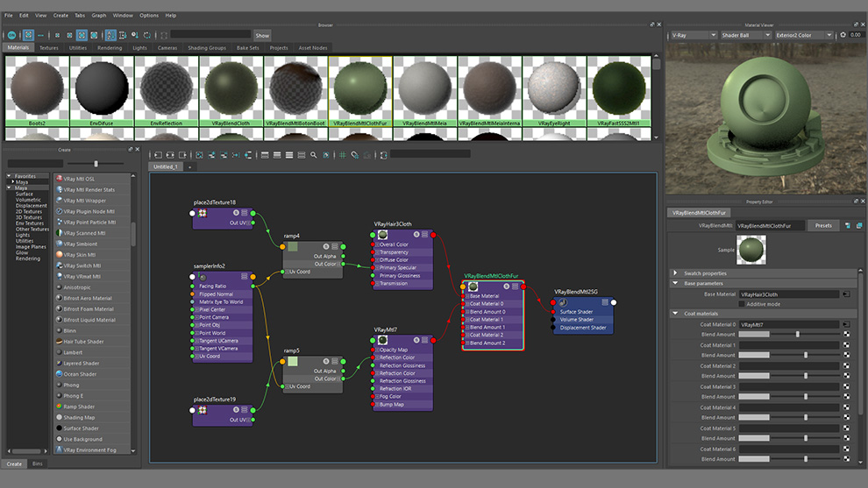Click the place2dTexture18 node icon
Viewport: 868px width, 488px height.
point(202,213)
